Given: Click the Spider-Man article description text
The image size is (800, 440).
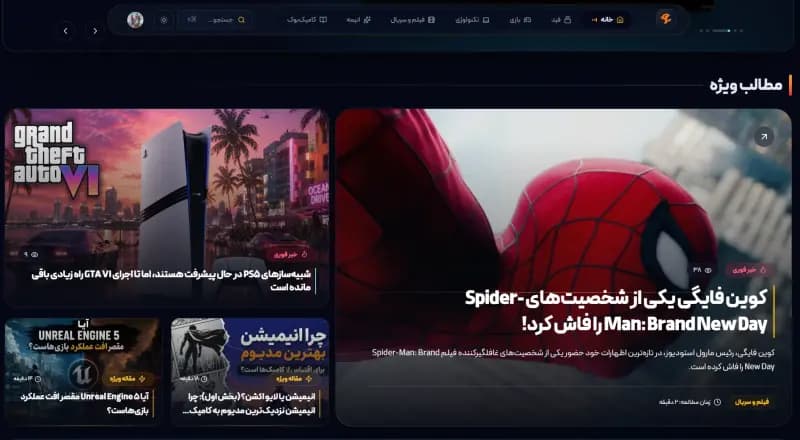Looking at the screenshot, I should pyautogui.click(x=573, y=359).
